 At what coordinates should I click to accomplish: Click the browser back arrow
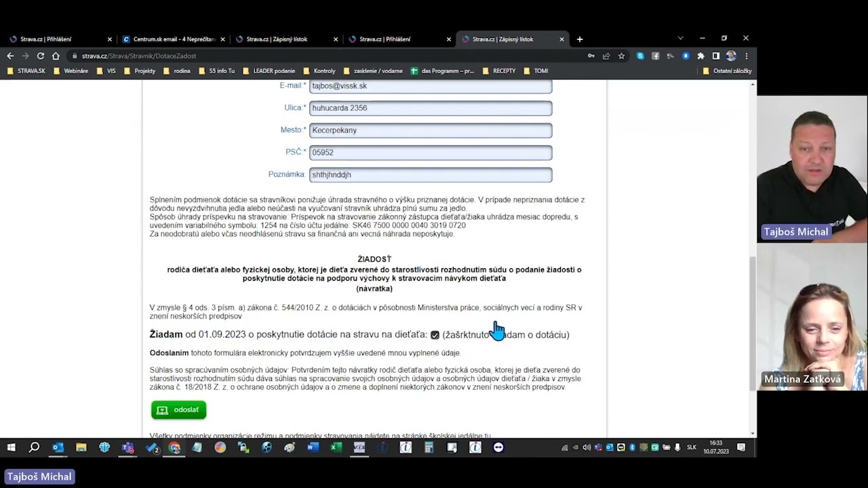point(10,56)
